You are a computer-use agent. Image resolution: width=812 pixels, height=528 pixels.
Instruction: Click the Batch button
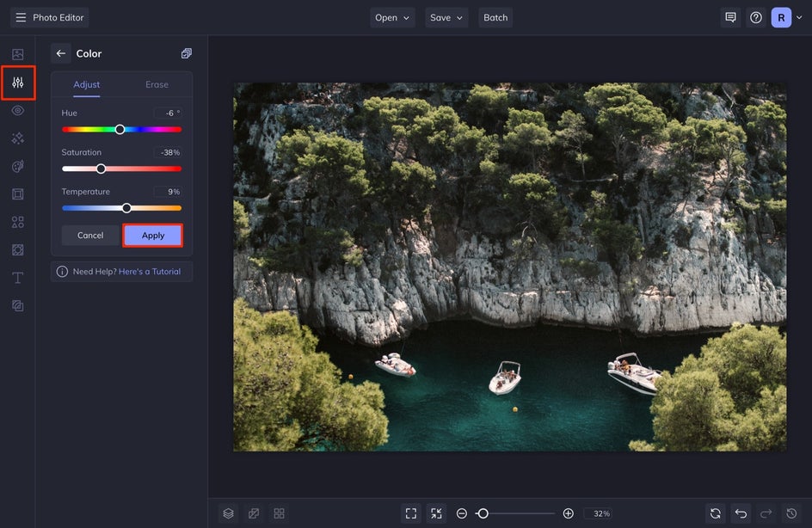pyautogui.click(x=495, y=17)
